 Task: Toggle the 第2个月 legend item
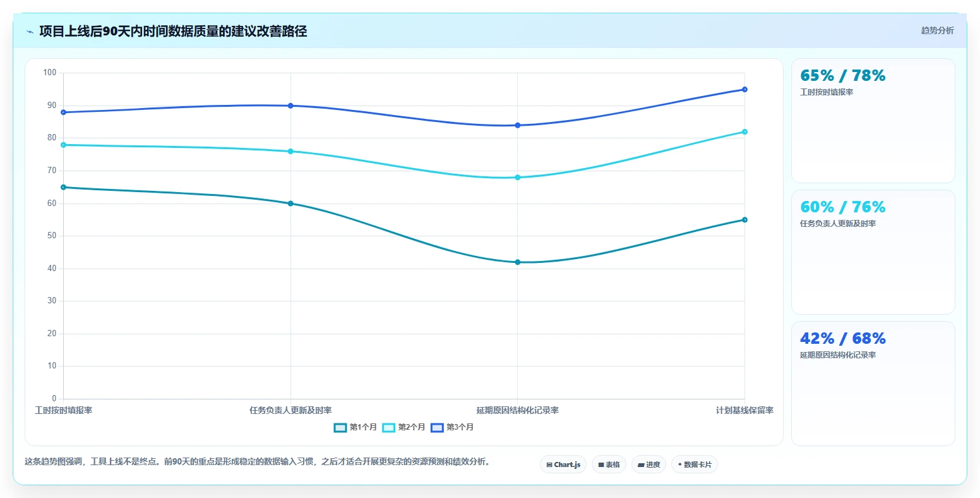[x=404, y=427]
